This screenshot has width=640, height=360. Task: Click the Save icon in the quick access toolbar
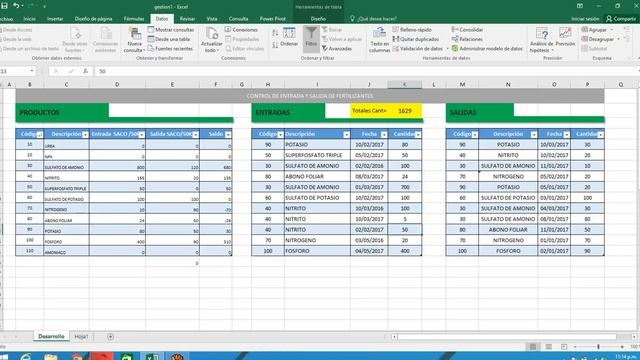[x=4, y=6]
